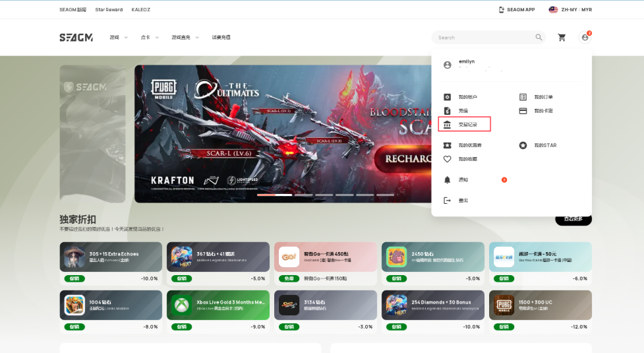Open 我的STAR star icon entry

(x=523, y=145)
